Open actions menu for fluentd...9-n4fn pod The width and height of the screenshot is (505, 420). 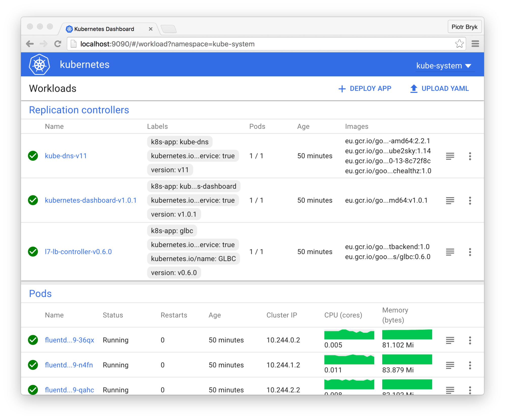(470, 365)
